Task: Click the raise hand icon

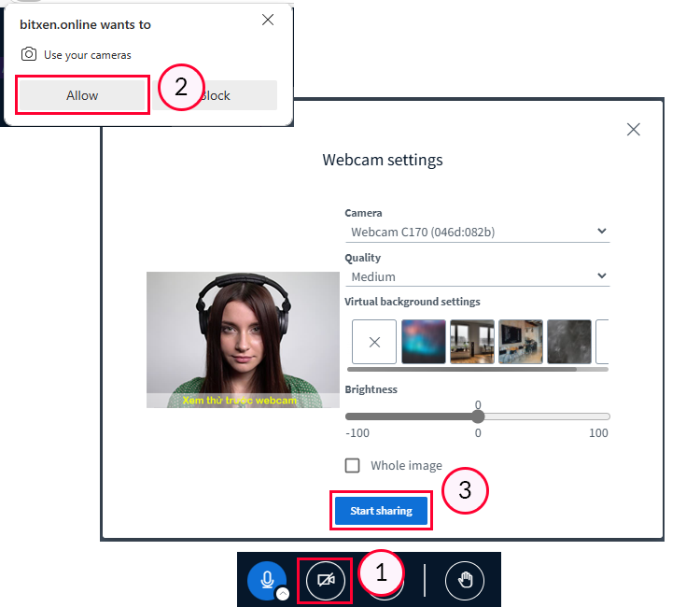Action: pos(464,580)
